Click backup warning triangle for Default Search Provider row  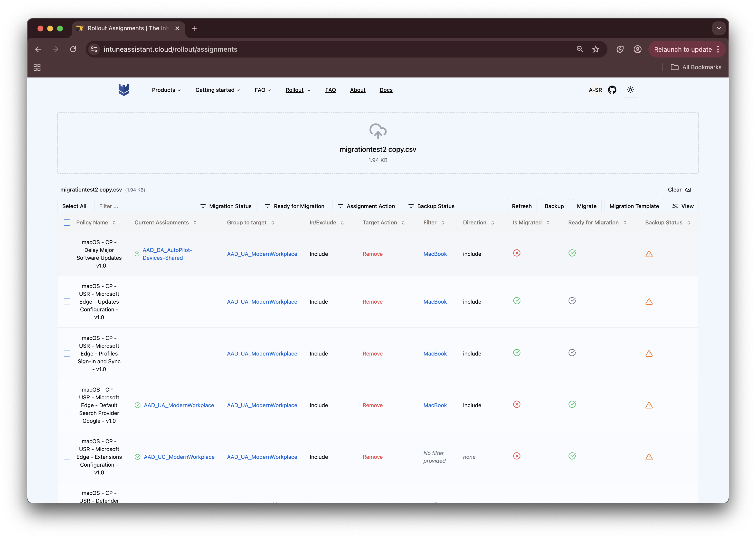click(x=649, y=405)
